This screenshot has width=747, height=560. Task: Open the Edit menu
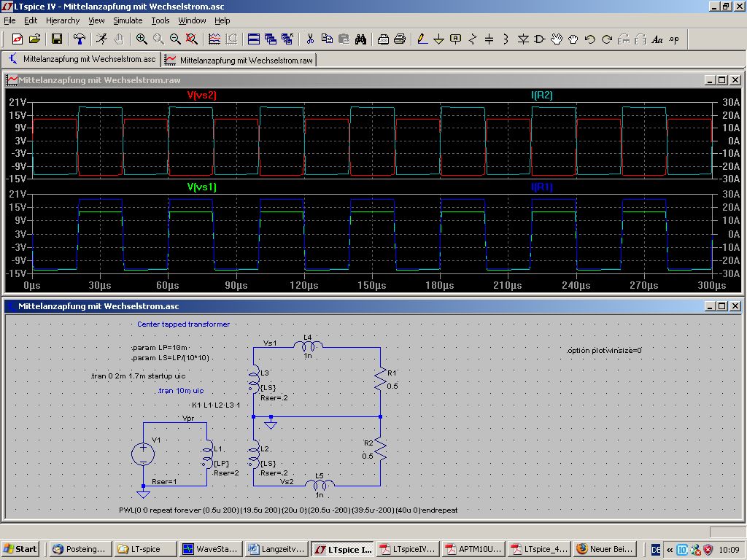(31, 20)
